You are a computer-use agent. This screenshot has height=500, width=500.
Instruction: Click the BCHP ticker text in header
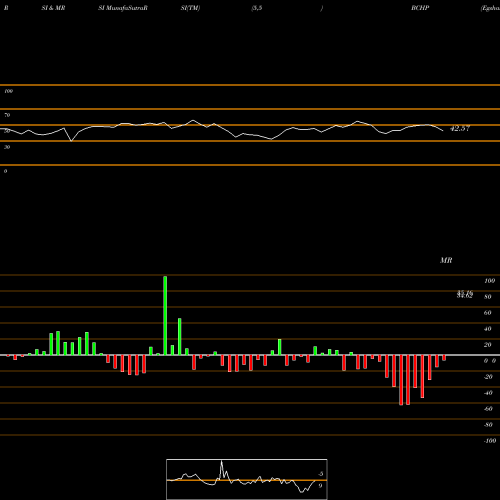420,8
